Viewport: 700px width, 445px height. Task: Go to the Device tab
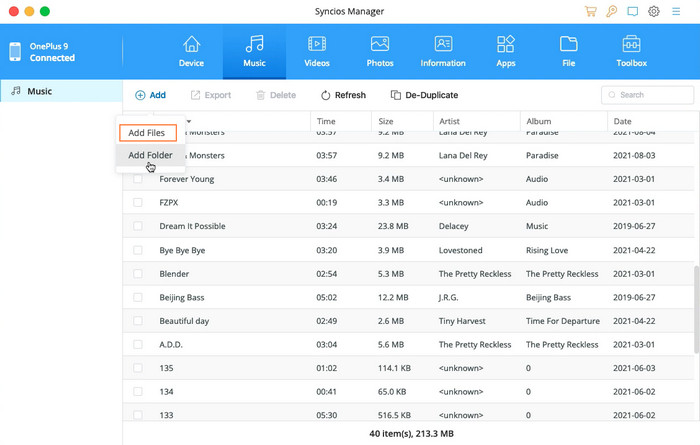(192, 51)
